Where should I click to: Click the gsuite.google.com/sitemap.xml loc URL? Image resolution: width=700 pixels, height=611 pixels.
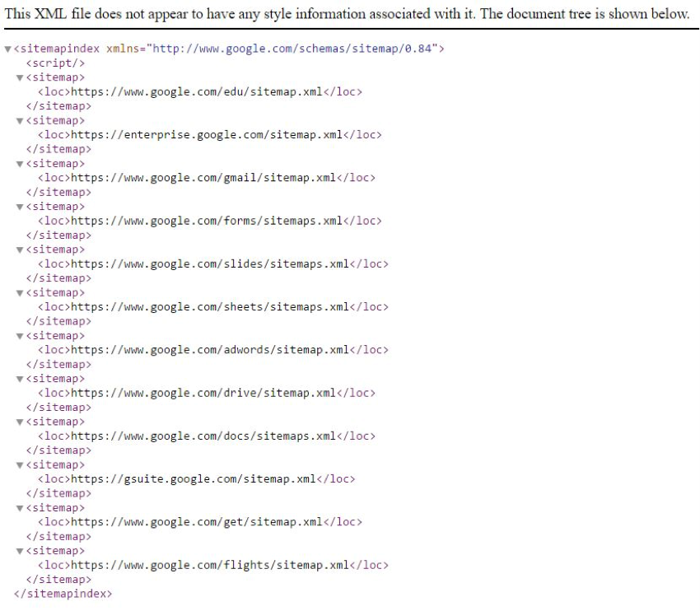pyautogui.click(x=194, y=479)
